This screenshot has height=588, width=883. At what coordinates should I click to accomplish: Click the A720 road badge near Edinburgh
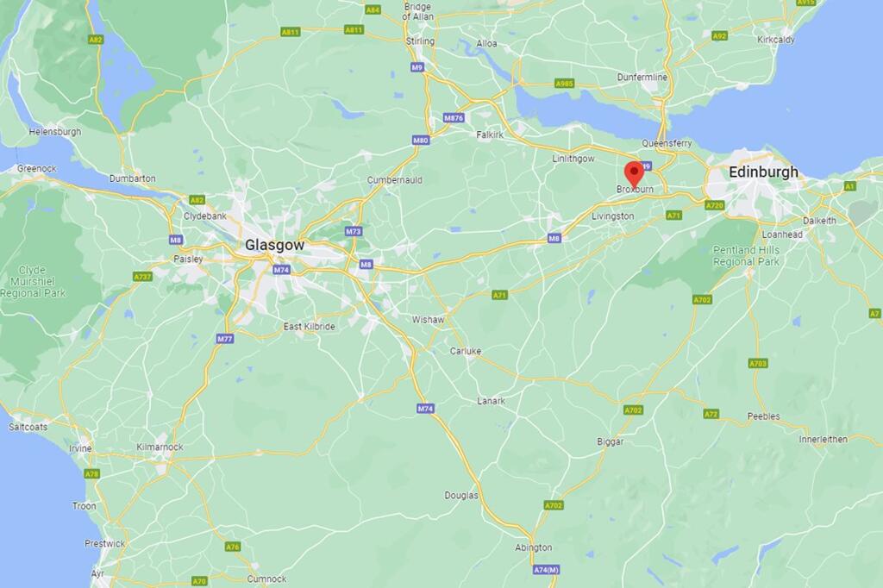715,205
